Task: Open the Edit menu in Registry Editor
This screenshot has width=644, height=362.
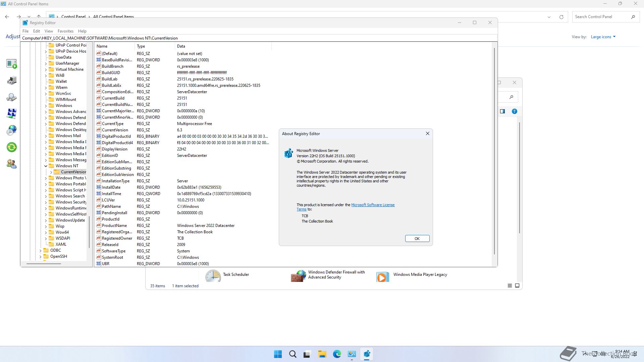Action: pyautogui.click(x=37, y=31)
